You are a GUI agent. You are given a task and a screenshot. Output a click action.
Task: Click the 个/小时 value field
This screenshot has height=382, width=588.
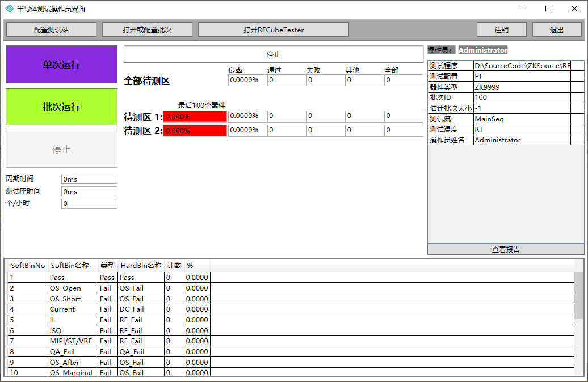(89, 204)
